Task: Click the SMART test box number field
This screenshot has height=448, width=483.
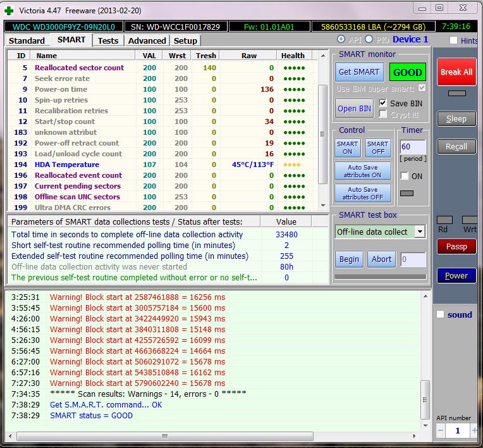Action: [413, 259]
